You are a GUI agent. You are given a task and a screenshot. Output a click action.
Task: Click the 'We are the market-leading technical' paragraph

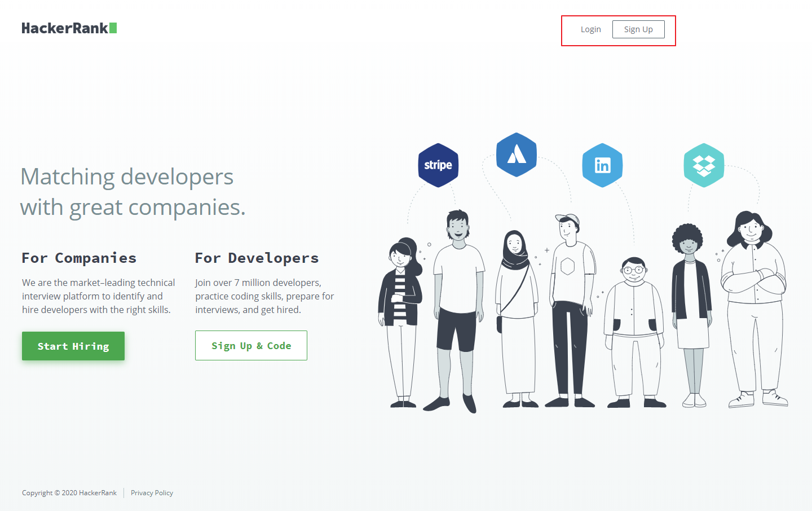[x=99, y=296]
